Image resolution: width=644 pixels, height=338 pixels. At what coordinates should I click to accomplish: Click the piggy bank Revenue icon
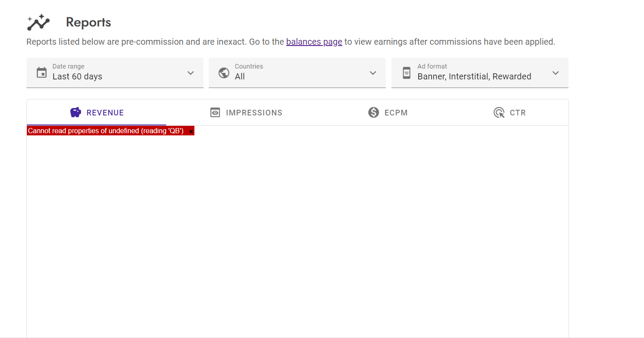pyautogui.click(x=76, y=112)
